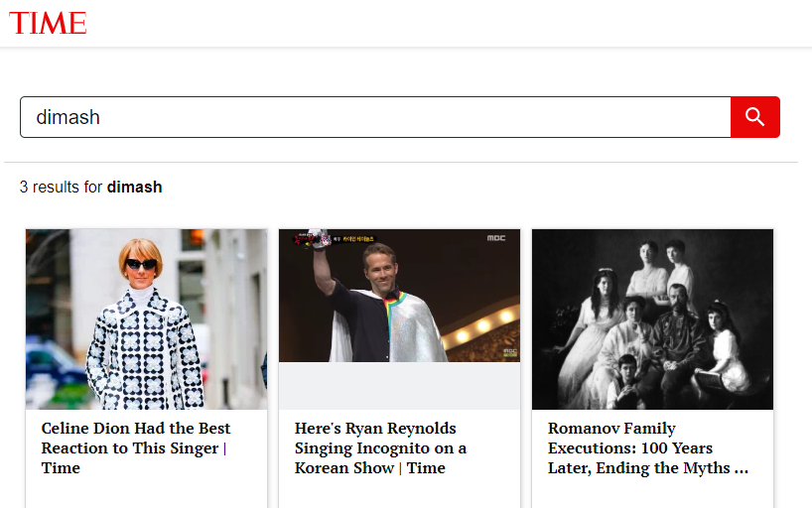
Task: Open 'Here's Ryan Reynolds Singing Incognito' headline
Action: click(380, 447)
